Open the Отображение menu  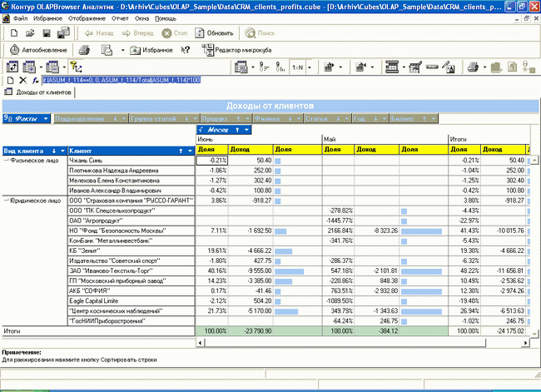(x=87, y=18)
